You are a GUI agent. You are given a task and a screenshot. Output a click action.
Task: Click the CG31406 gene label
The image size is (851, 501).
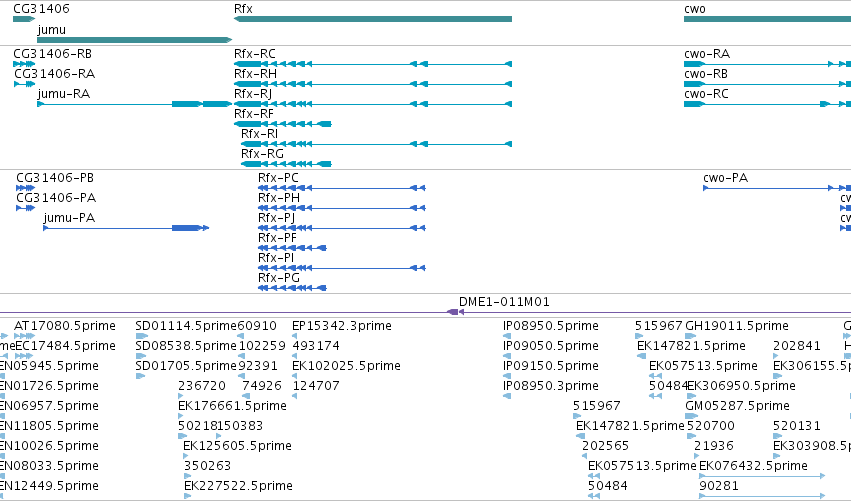[x=41, y=9]
